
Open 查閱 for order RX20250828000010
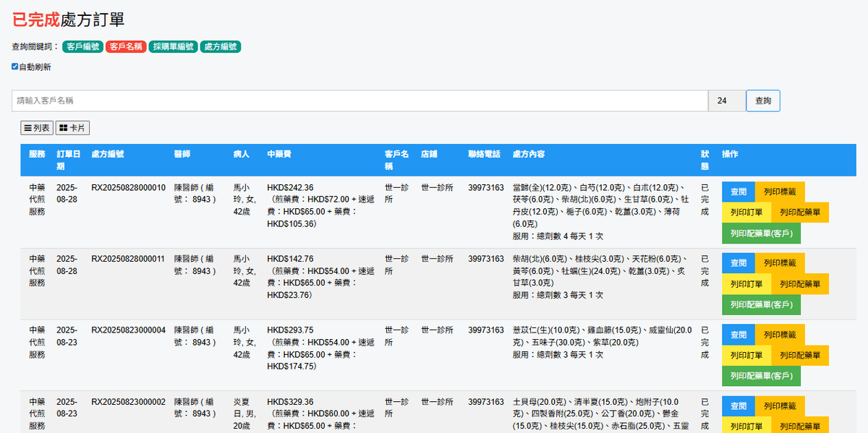(x=738, y=192)
